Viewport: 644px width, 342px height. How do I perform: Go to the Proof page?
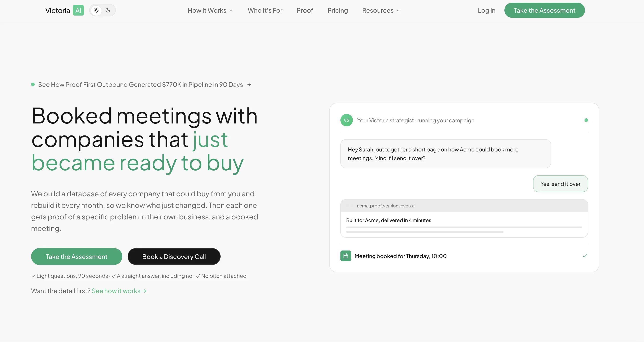304,10
